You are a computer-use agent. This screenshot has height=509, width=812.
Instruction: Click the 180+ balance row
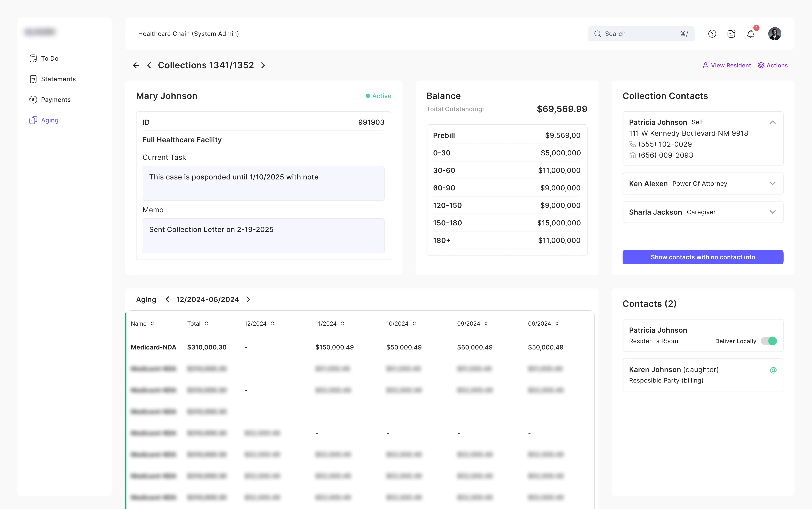pos(507,240)
